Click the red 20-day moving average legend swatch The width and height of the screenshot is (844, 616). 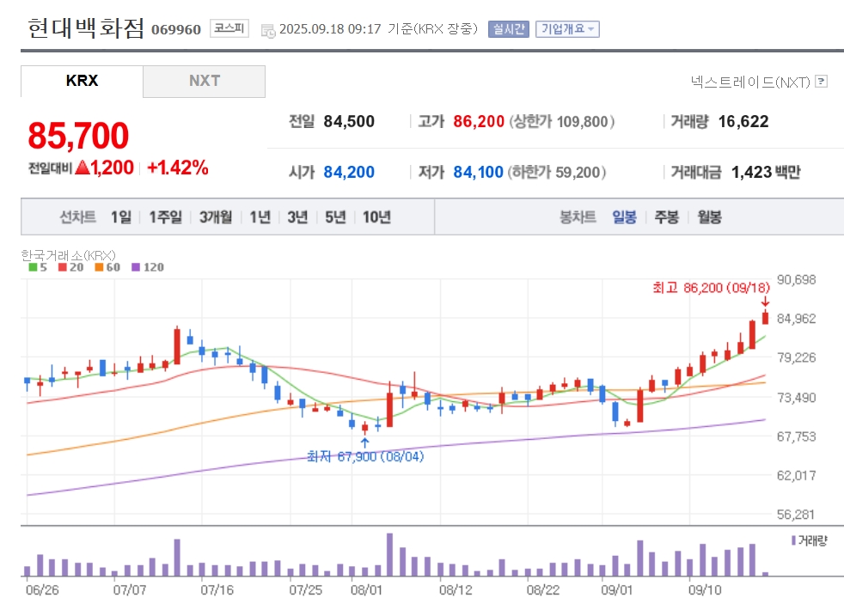(63, 267)
